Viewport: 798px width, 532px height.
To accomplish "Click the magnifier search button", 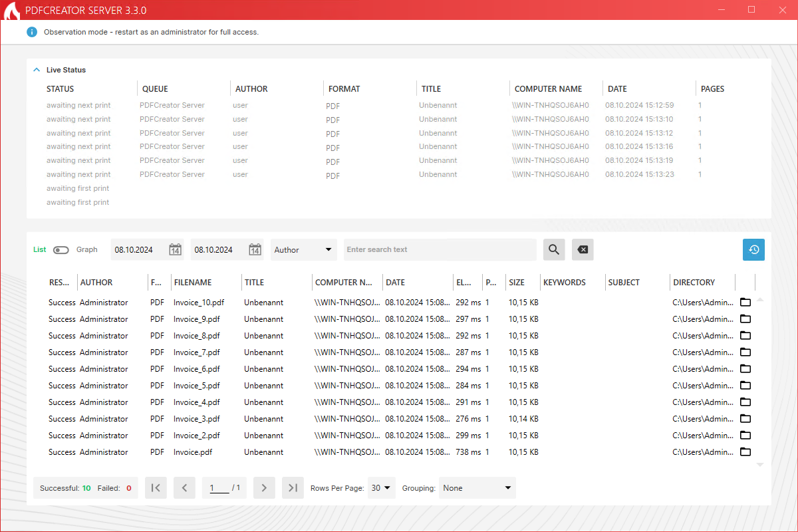I will (554, 249).
